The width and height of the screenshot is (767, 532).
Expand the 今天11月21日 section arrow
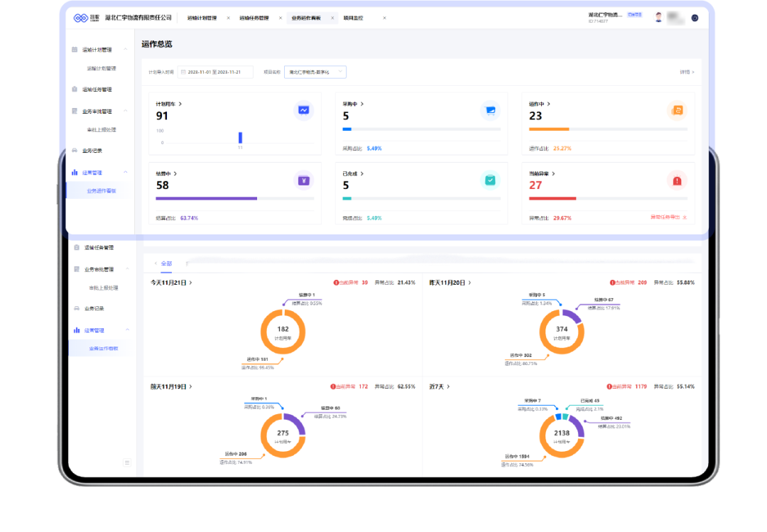(x=191, y=283)
